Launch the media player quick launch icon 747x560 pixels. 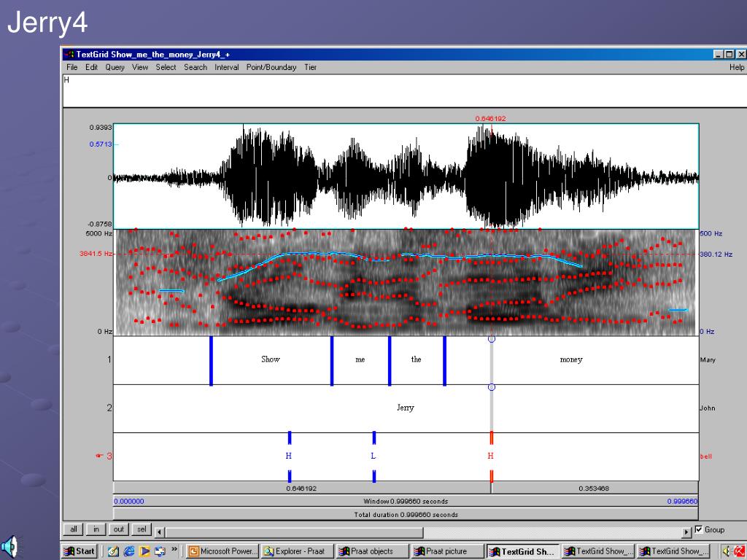point(144,551)
